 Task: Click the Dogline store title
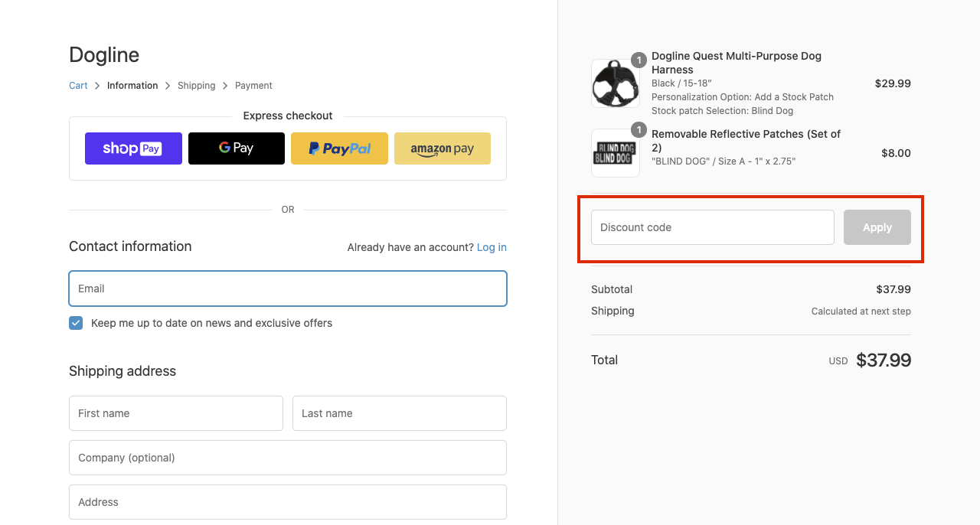(104, 54)
